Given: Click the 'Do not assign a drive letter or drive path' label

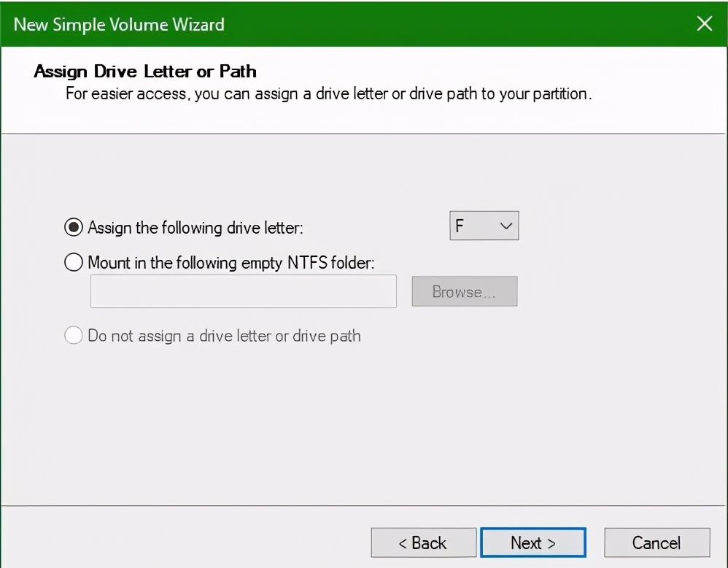Looking at the screenshot, I should [224, 337].
